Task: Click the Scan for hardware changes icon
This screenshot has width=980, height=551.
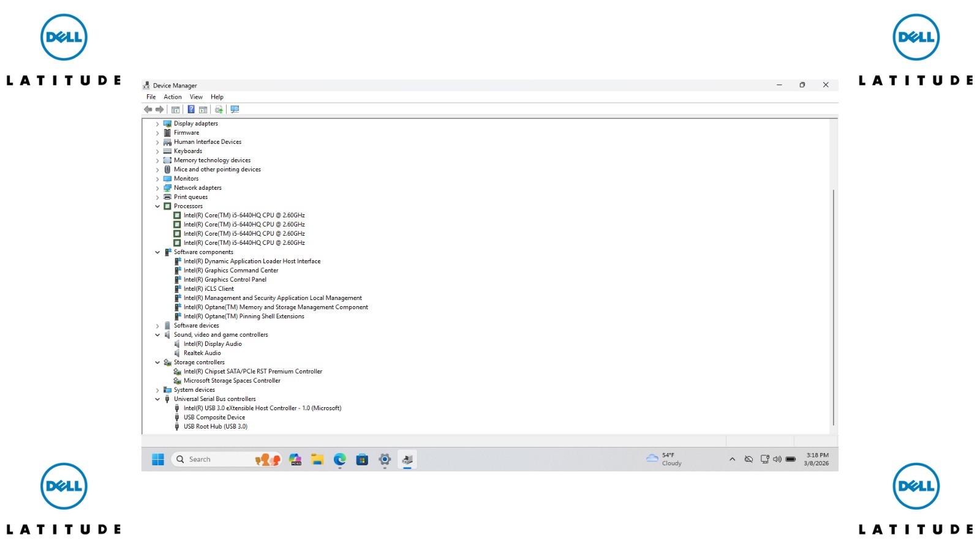Action: pyautogui.click(x=235, y=110)
